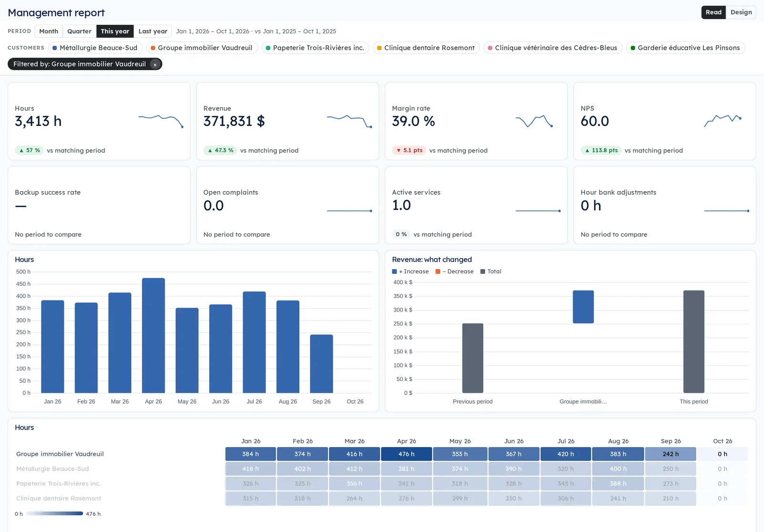Switch to Read mode

713,12
